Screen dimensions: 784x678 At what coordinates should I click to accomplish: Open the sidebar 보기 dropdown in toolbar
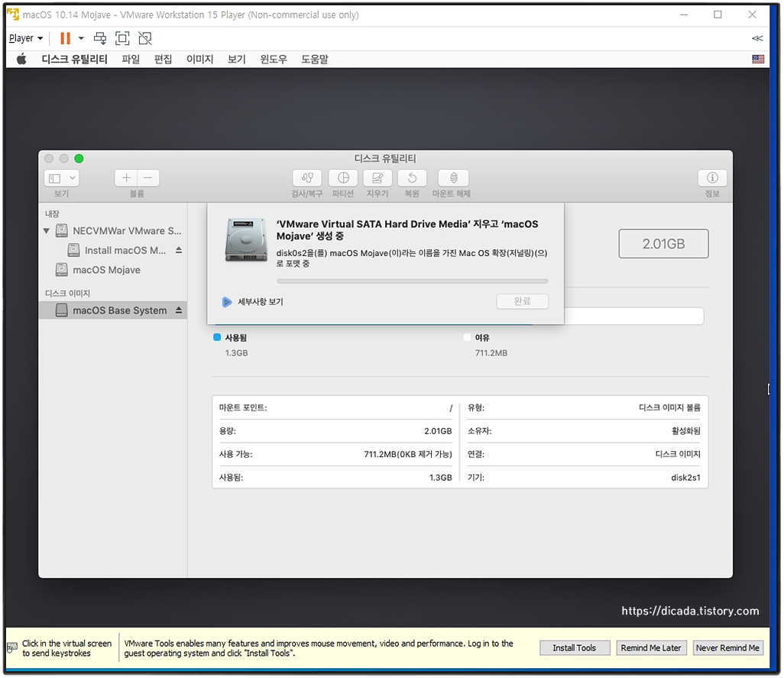pyautogui.click(x=61, y=178)
